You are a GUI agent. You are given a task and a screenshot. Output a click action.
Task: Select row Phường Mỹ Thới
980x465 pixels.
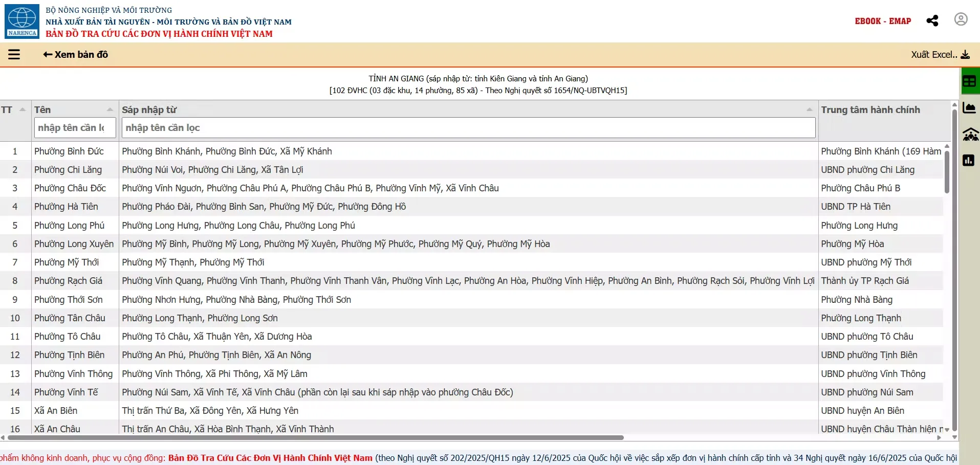471,262
